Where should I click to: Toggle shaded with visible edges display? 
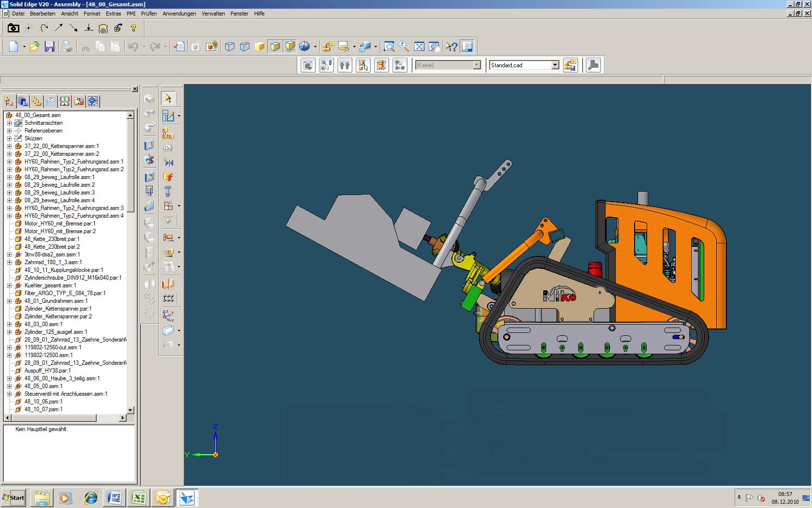pos(275,46)
